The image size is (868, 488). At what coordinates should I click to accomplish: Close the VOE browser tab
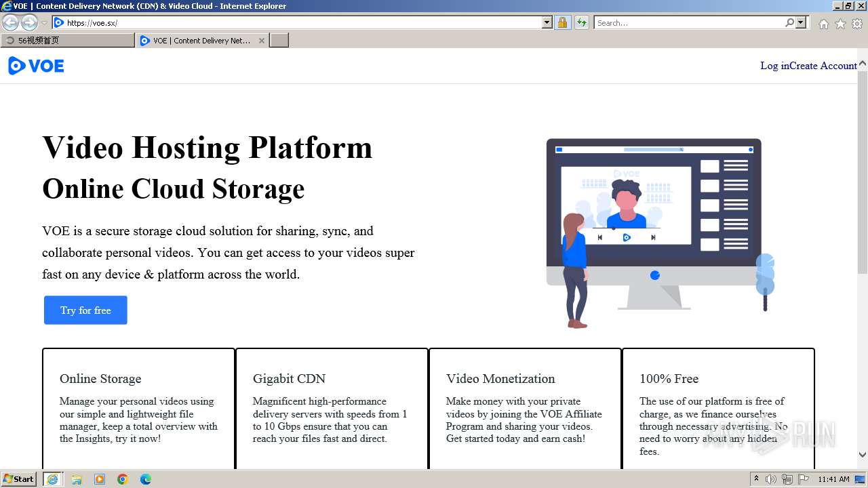click(x=262, y=41)
